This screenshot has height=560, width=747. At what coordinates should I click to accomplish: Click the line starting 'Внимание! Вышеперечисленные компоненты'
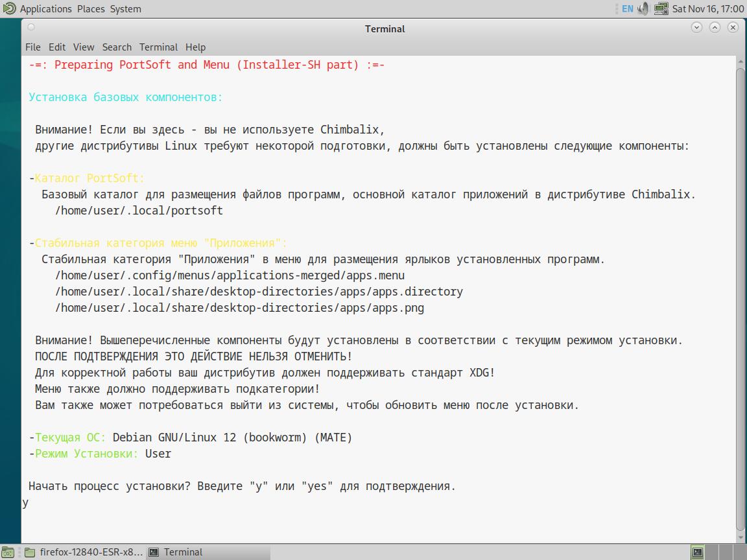(x=359, y=340)
